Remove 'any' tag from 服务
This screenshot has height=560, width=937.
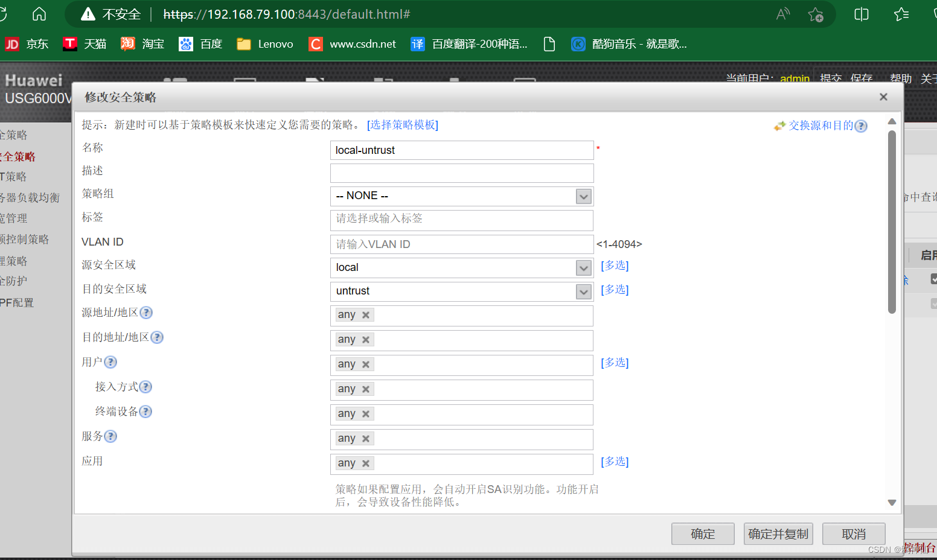[x=366, y=439]
